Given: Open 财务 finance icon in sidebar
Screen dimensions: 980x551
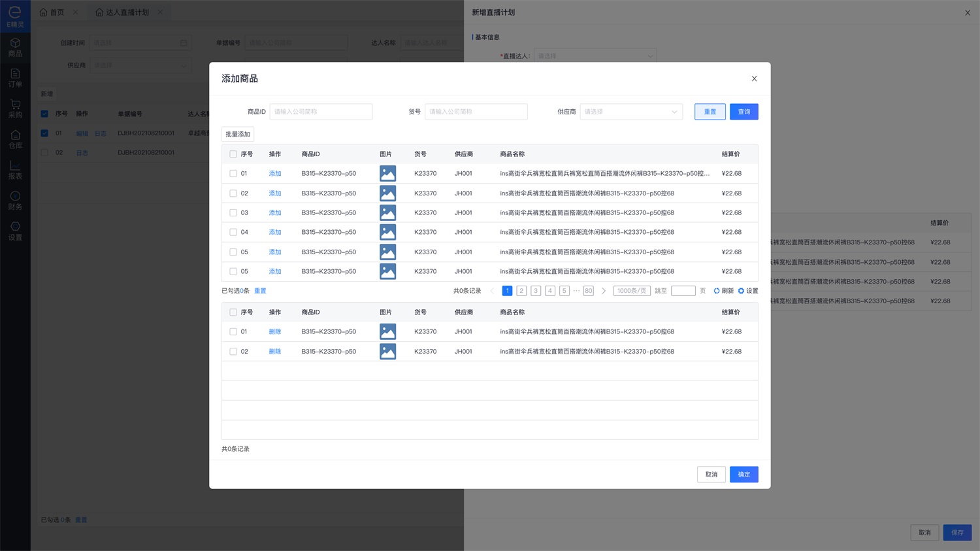Looking at the screenshot, I should 15,201.
